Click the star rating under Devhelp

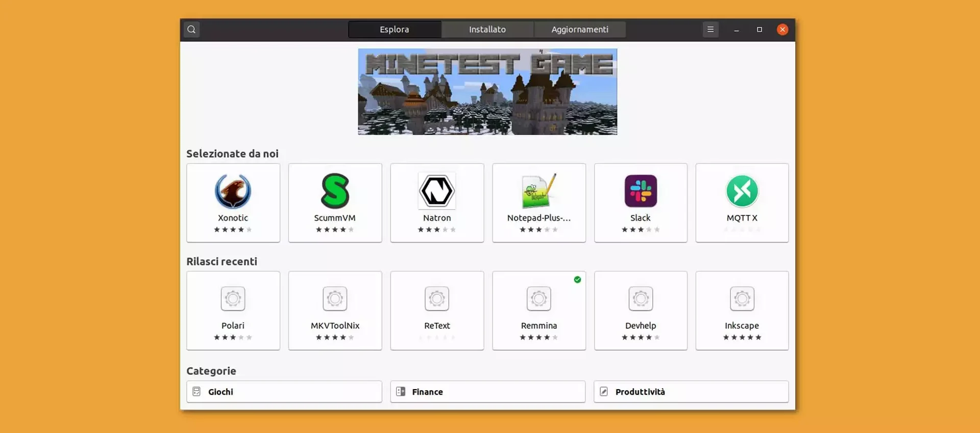click(641, 338)
